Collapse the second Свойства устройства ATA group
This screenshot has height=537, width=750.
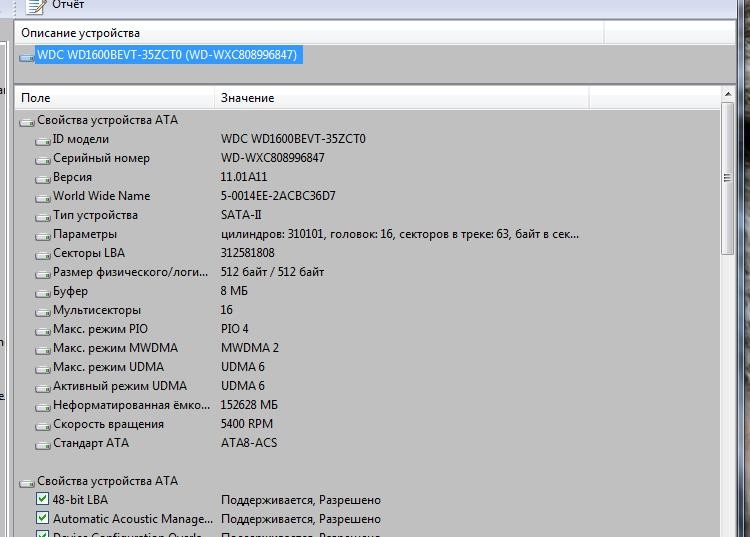27,482
